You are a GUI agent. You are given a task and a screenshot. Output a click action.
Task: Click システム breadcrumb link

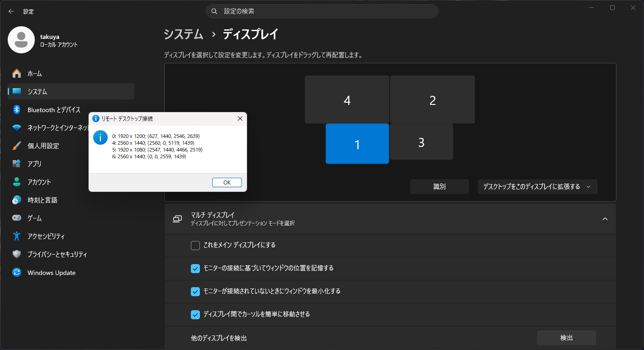(183, 34)
